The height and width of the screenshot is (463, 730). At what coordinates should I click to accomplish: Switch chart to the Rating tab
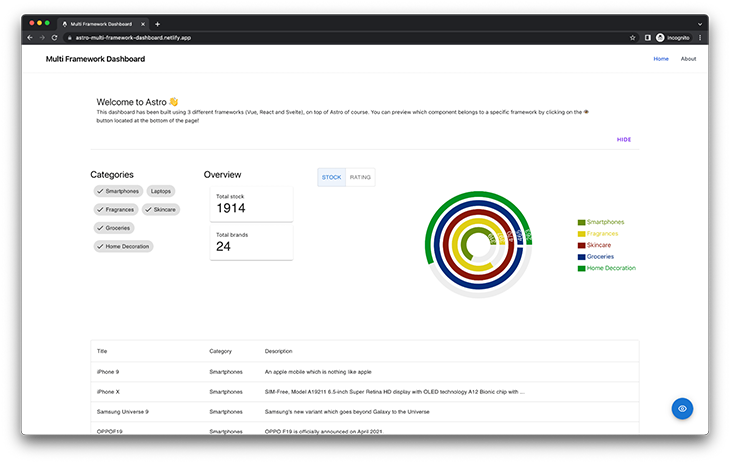tap(360, 177)
